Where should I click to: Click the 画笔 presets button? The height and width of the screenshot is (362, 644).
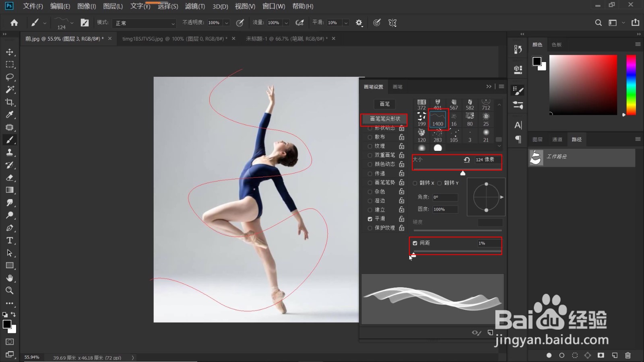(385, 104)
